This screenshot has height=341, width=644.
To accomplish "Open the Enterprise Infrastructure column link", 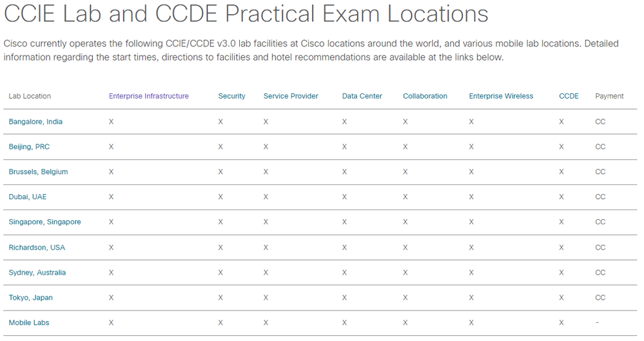I will [x=149, y=96].
